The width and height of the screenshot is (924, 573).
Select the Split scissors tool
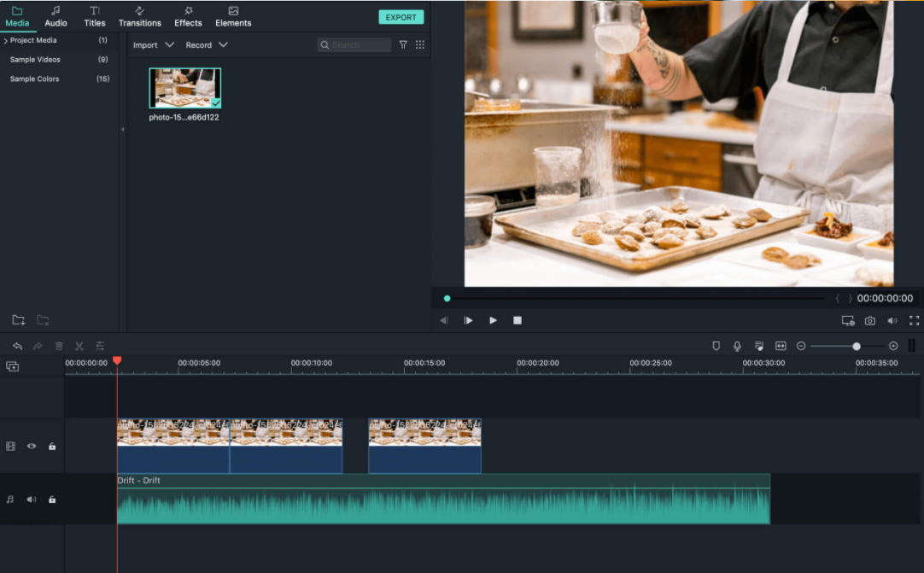[x=79, y=346]
